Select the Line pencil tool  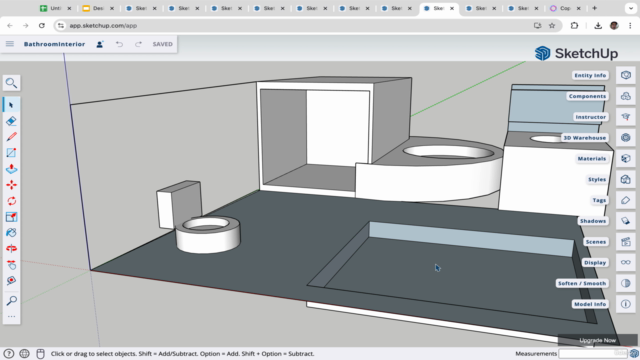pos(11,137)
